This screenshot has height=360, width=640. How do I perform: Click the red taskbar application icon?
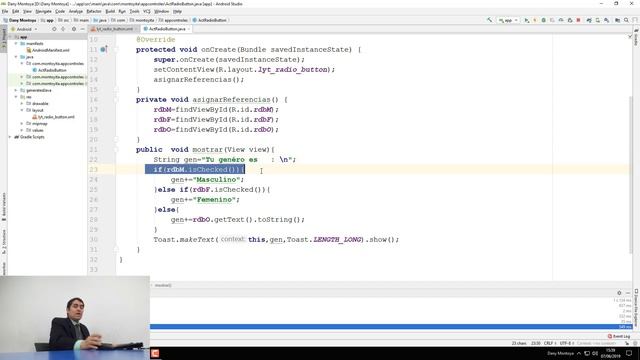(155, 353)
